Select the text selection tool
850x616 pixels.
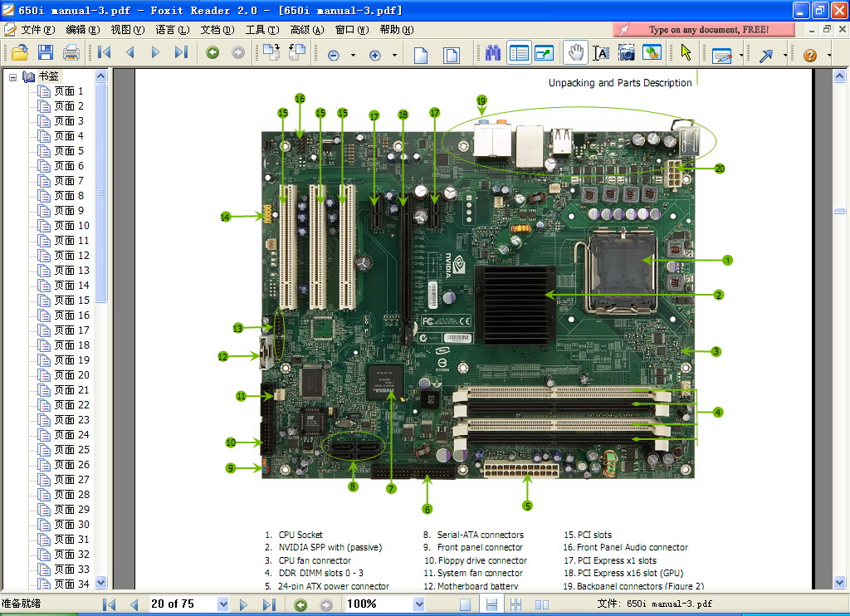(601, 52)
